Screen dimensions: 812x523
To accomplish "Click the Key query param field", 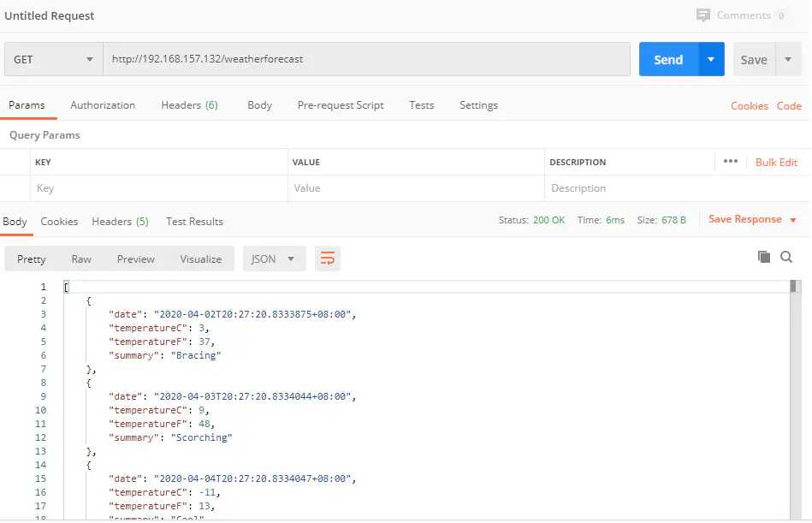I will pyautogui.click(x=158, y=188).
